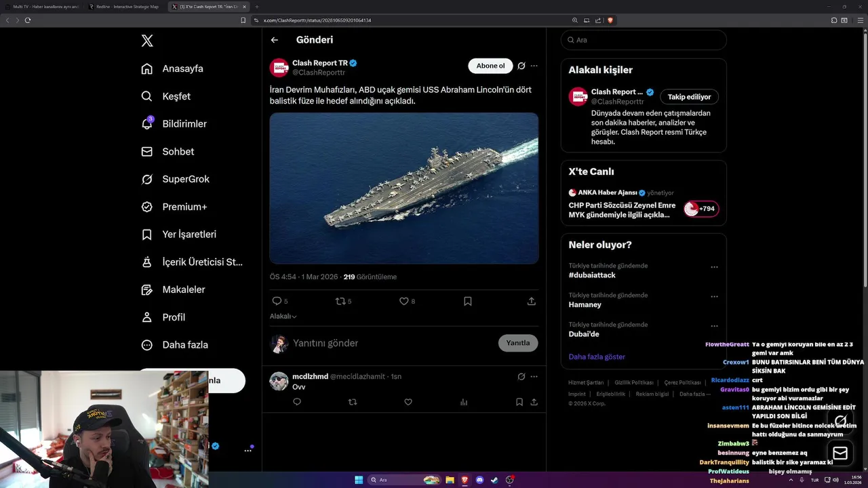Click Yanıtla reply button

[518, 343]
